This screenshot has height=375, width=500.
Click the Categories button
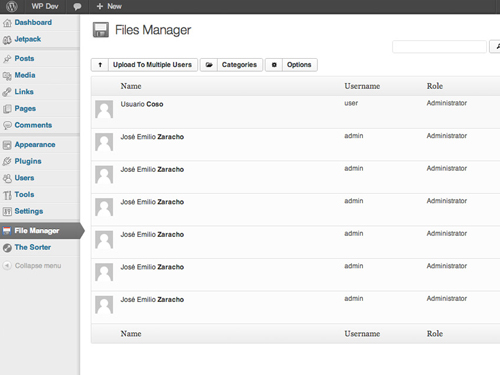(x=239, y=65)
